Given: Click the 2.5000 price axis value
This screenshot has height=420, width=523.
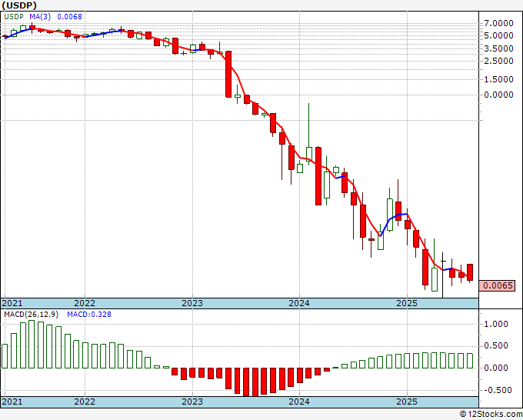Looking at the screenshot, I should tap(498, 61).
